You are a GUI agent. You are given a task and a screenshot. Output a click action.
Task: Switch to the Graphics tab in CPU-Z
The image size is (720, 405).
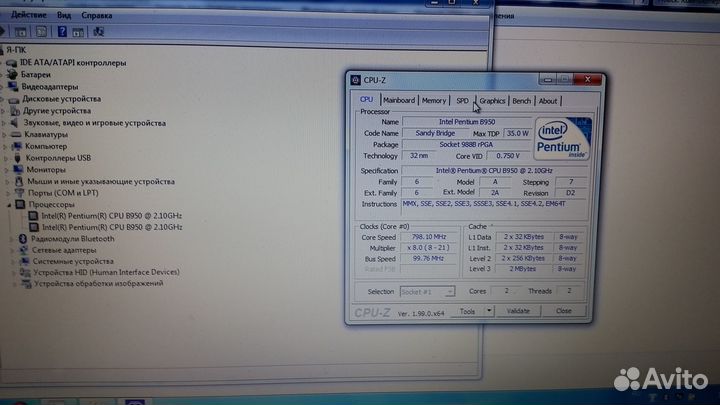pos(492,101)
